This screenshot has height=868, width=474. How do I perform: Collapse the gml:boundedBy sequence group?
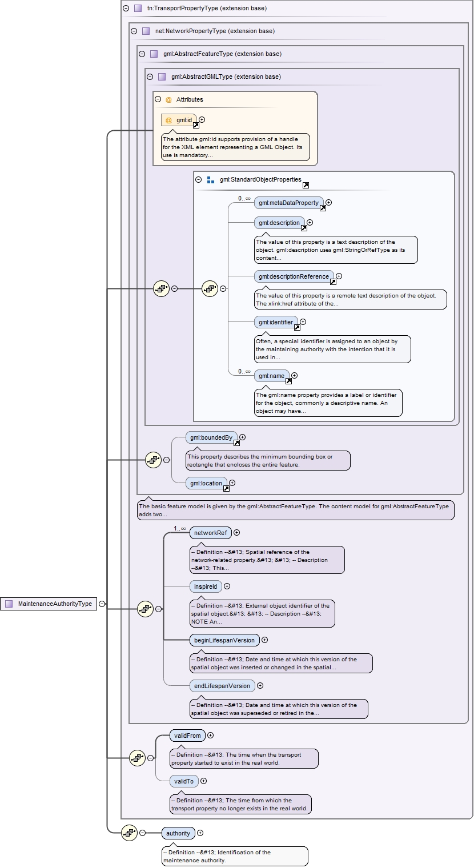(x=167, y=460)
